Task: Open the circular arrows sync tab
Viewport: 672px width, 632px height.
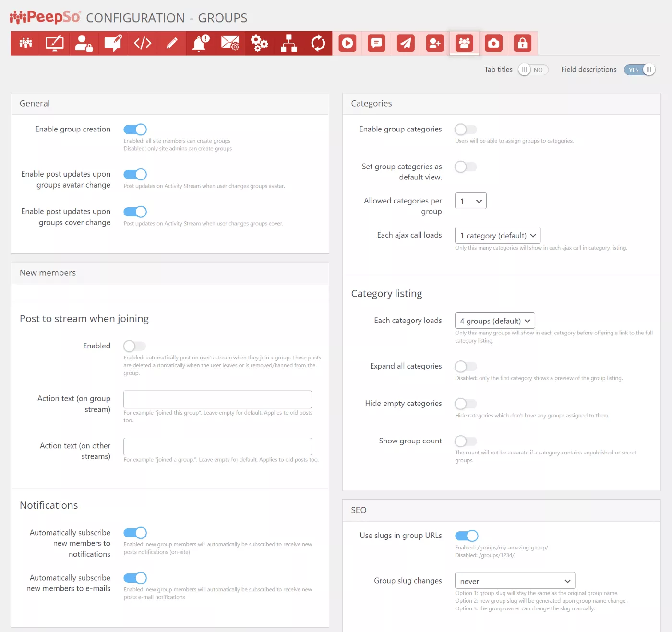Action: (318, 43)
